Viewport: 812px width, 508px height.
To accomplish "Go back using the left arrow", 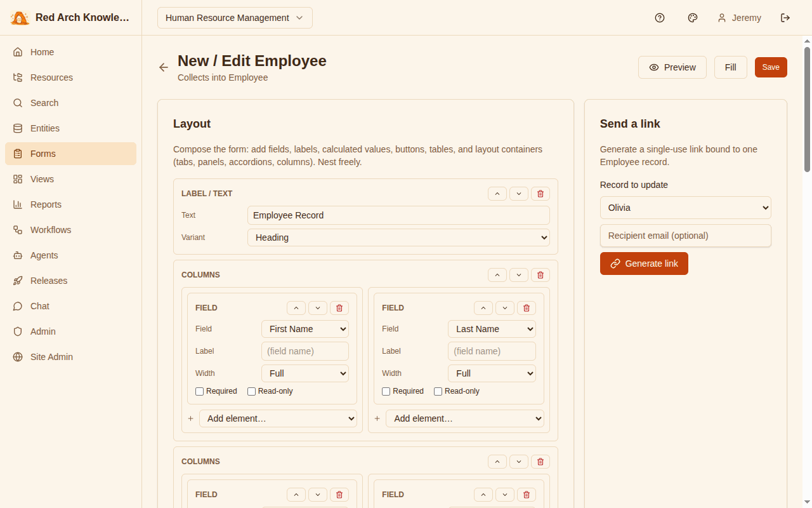I will click(x=164, y=67).
